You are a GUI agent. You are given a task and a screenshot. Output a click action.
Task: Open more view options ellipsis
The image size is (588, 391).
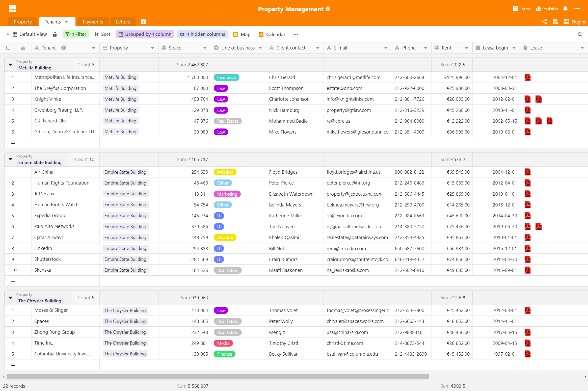tap(296, 34)
